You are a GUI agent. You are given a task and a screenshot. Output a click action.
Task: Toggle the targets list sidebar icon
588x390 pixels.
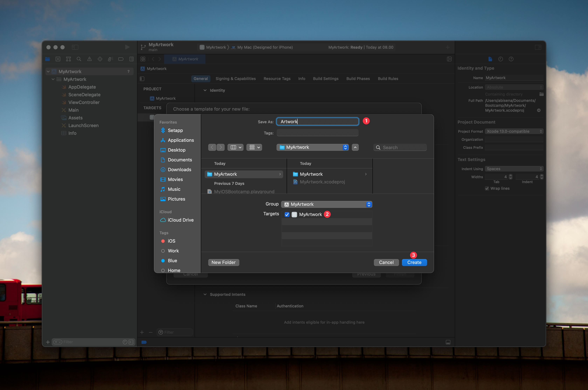pyautogui.click(x=142, y=79)
